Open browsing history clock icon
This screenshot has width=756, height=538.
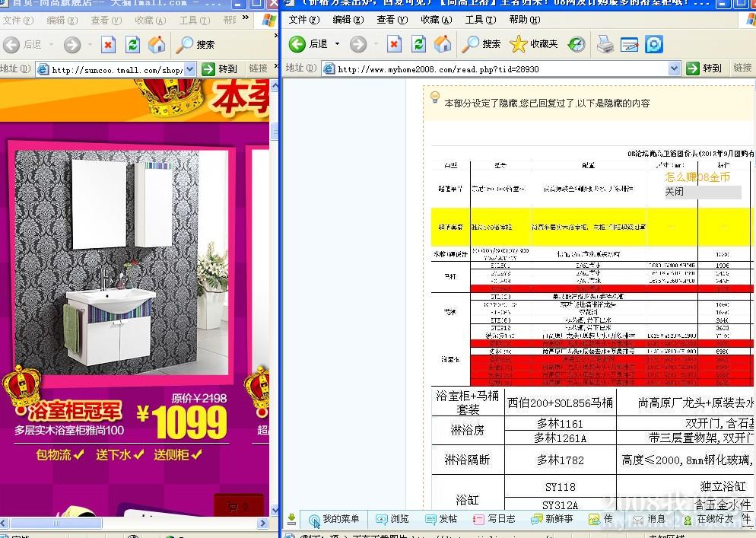(577, 44)
